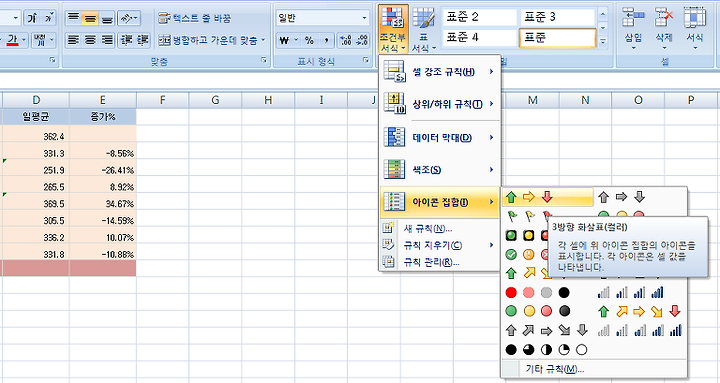
Task: Open the merge and center (병합하고 가운데 맞춤) dropdown arrow
Action: tap(264, 40)
